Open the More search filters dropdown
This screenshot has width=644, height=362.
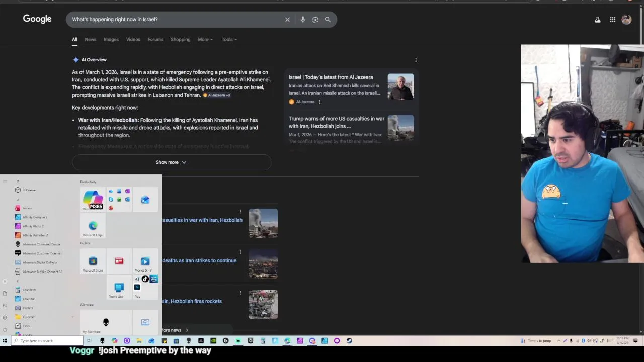pos(205,40)
